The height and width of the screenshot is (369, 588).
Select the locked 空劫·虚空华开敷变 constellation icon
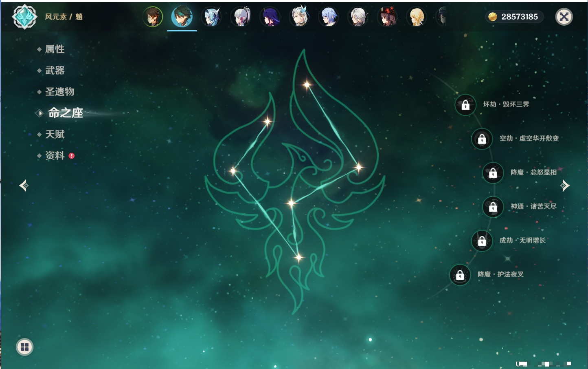(482, 139)
